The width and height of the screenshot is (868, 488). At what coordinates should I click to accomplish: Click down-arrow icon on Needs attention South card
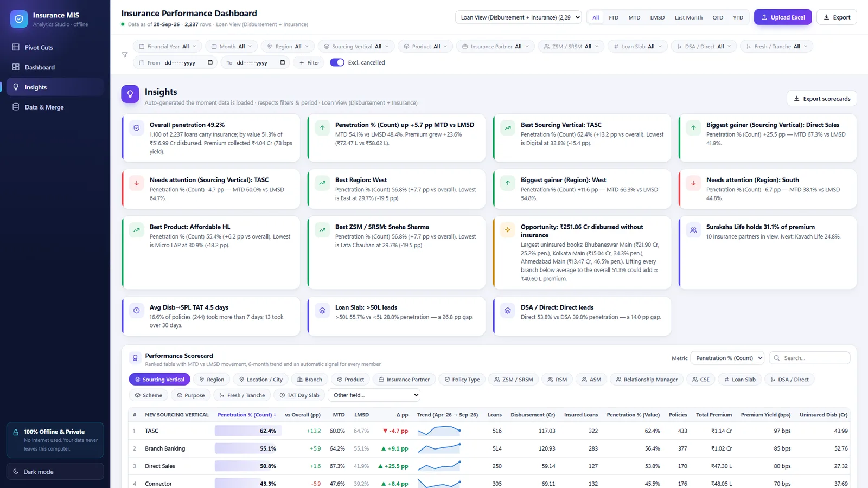(x=693, y=183)
